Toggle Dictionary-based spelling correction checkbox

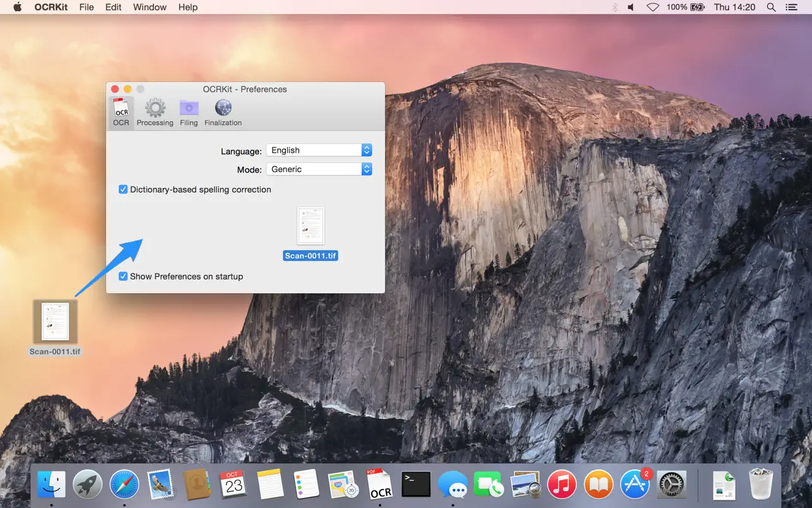(x=123, y=190)
